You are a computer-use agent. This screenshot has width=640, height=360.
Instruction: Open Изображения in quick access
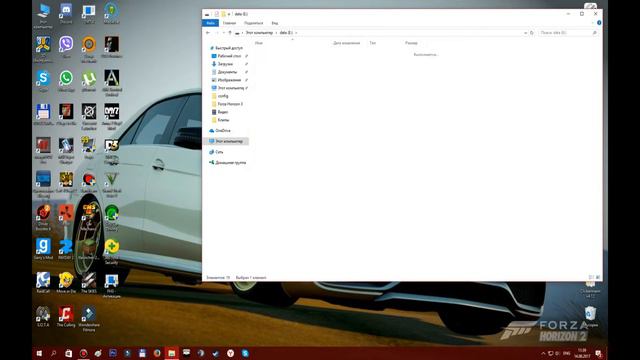pos(227,80)
